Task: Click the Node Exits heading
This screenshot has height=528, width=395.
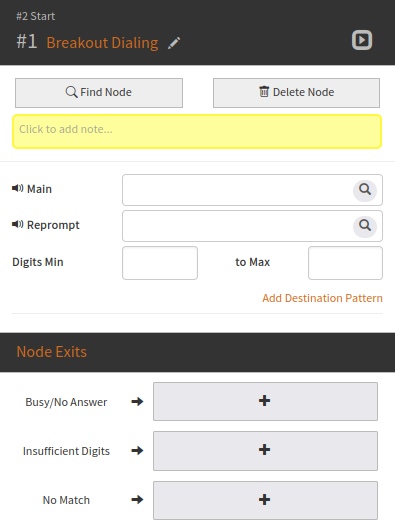Action: (x=52, y=352)
